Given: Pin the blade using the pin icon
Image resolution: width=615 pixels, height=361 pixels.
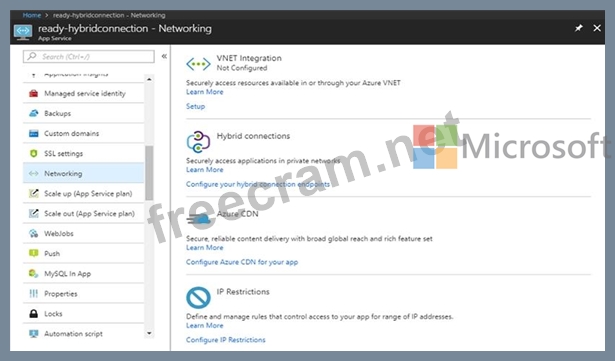Looking at the screenshot, I should (x=579, y=28).
